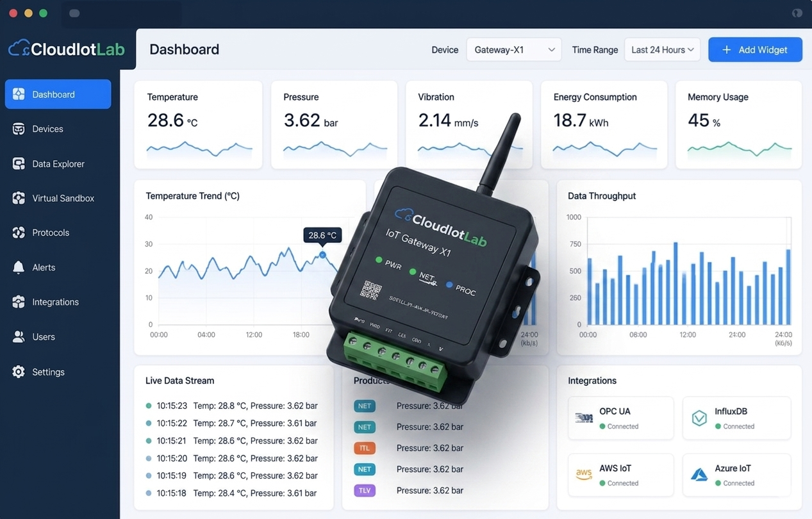Click the AWS IoT logo

point(584,475)
